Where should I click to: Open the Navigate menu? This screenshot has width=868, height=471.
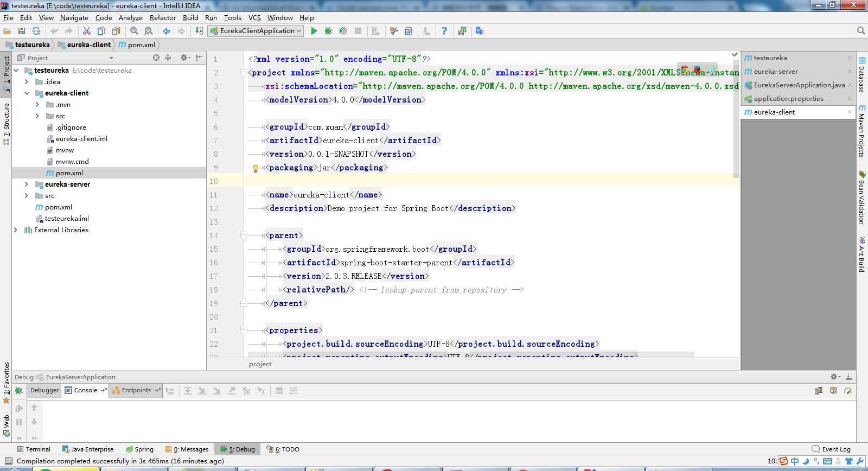pyautogui.click(x=74, y=18)
